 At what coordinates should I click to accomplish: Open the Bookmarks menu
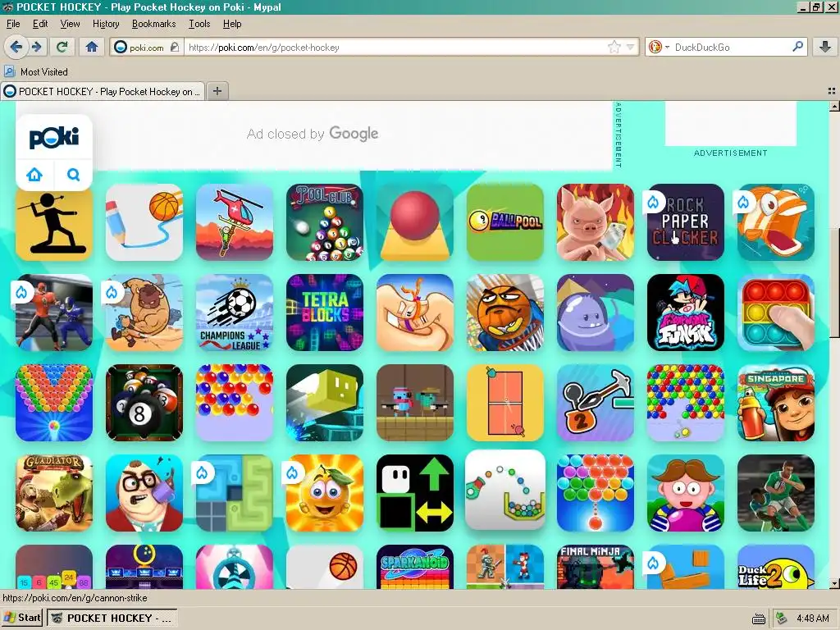point(153,24)
